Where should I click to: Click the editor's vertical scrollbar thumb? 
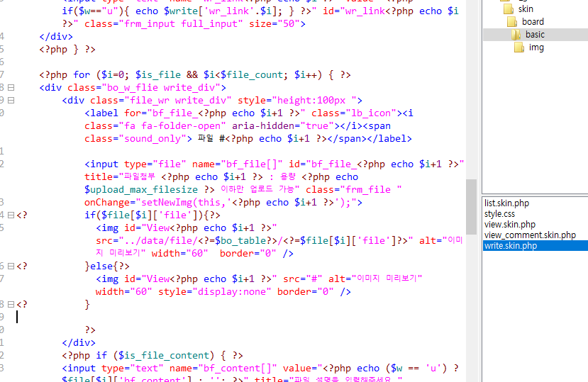pos(472,206)
